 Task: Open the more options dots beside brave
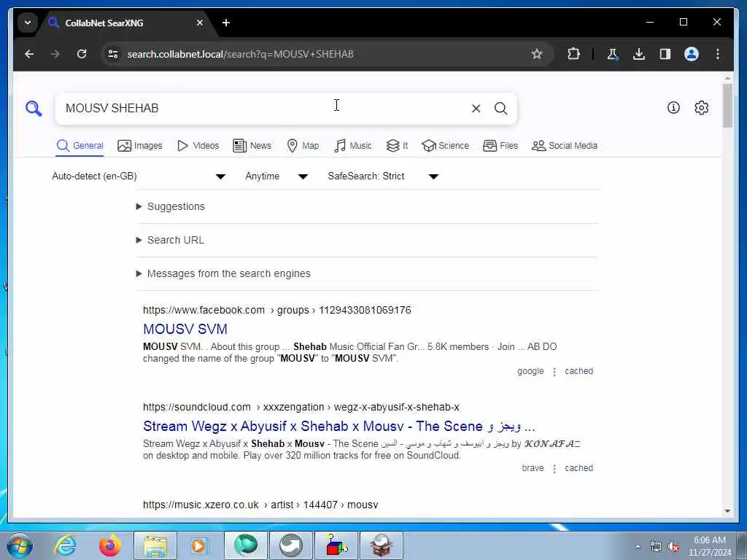tap(554, 469)
